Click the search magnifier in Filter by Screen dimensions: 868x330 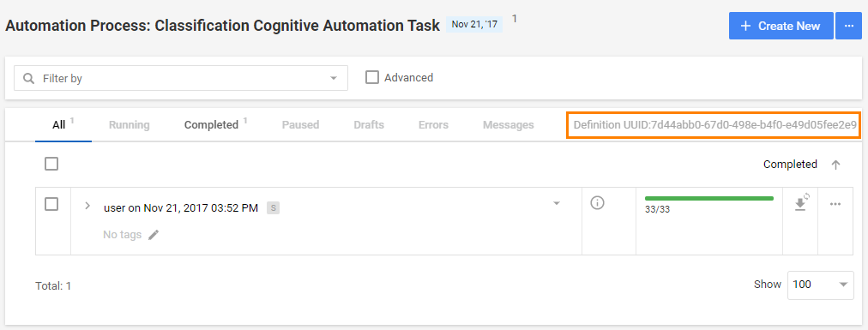29,79
